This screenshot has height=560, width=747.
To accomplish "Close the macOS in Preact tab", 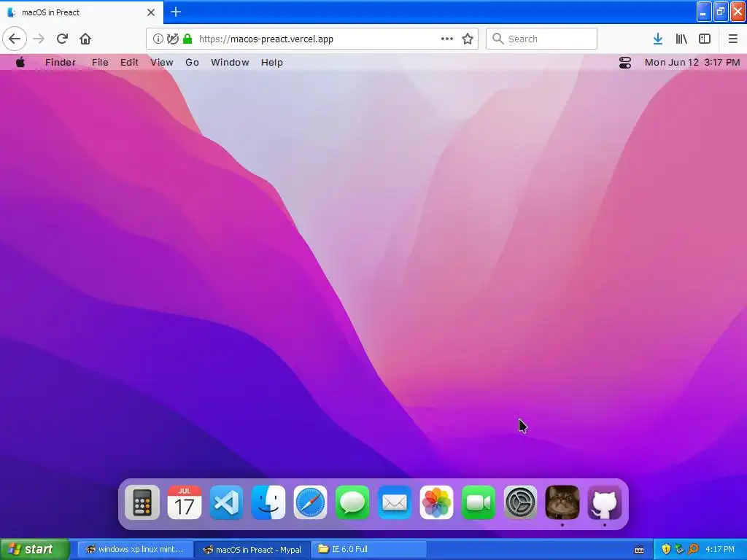I will 151,12.
